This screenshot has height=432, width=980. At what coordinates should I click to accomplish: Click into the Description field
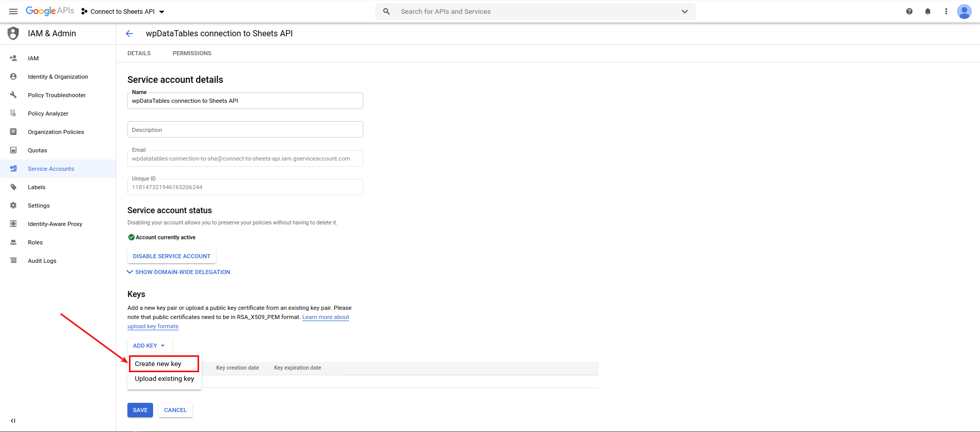[245, 129]
